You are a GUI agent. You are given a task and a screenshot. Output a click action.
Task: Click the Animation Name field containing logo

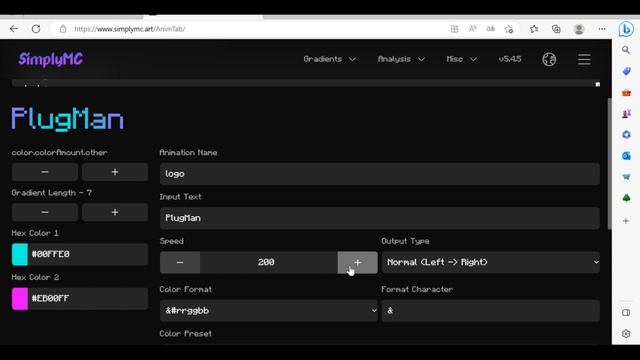point(380,174)
